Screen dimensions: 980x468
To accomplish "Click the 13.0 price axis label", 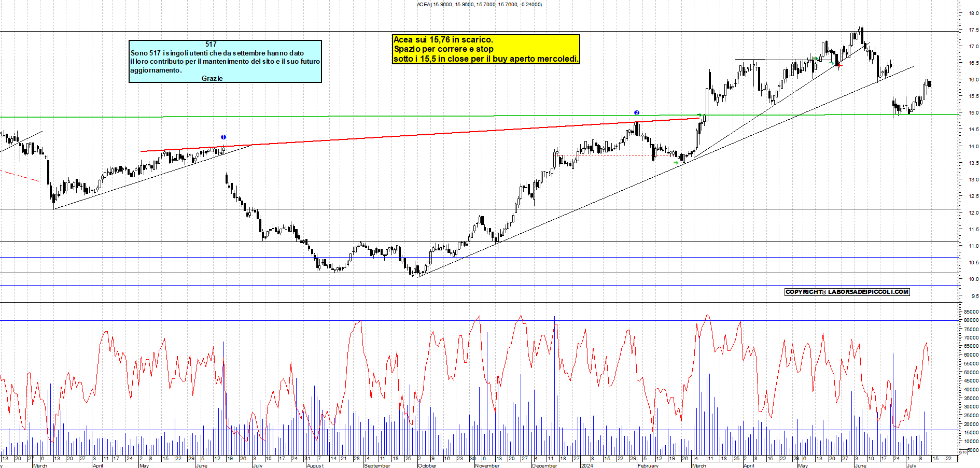I will coord(973,180).
